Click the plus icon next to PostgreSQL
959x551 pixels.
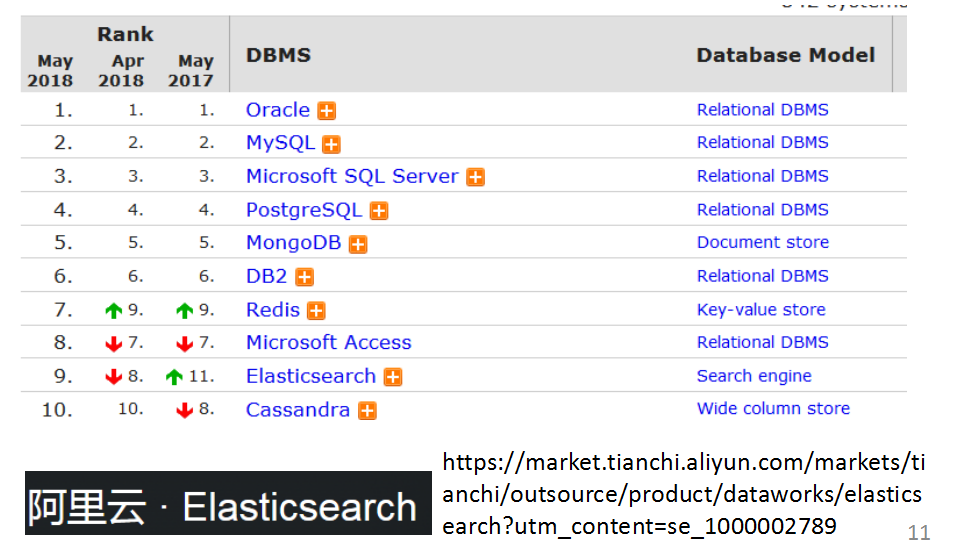[x=379, y=211]
